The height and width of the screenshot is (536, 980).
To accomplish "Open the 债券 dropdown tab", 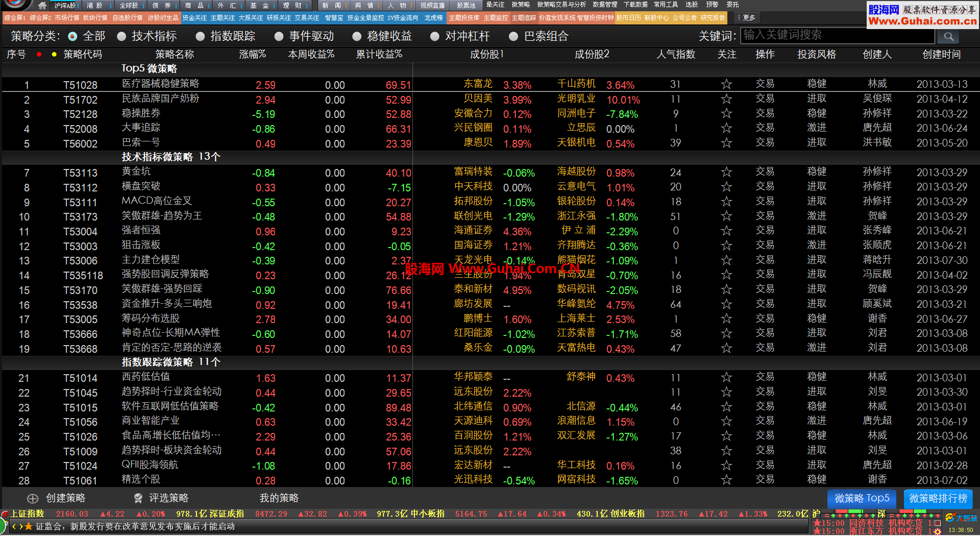I will click(163, 6).
